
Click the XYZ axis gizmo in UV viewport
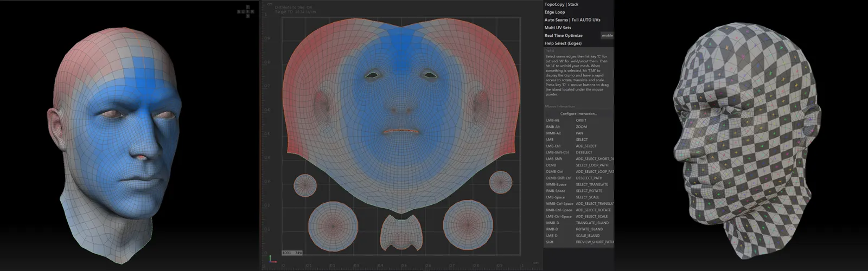point(271,259)
